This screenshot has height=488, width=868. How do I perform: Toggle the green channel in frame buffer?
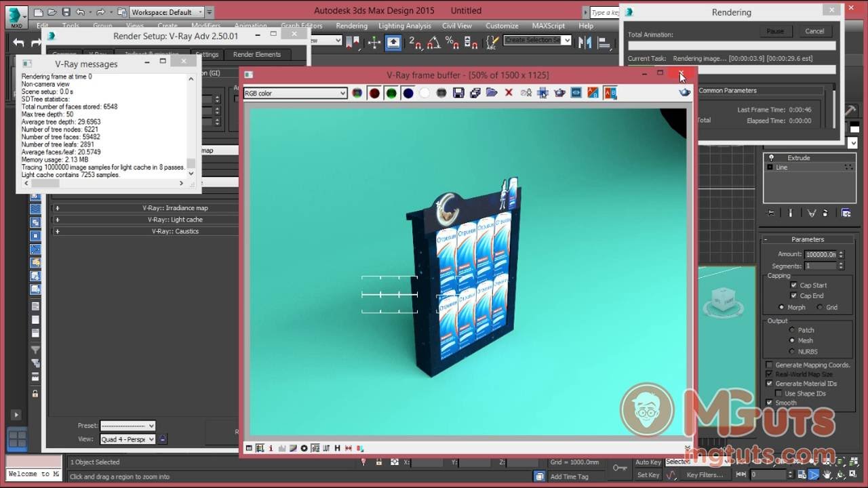point(391,93)
